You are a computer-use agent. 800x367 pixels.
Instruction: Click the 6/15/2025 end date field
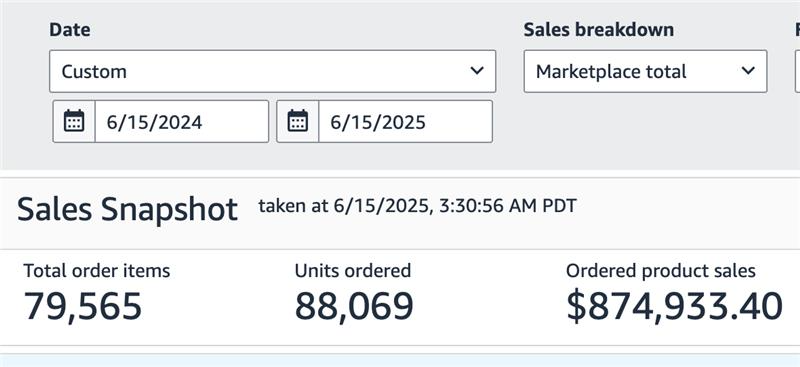click(405, 121)
